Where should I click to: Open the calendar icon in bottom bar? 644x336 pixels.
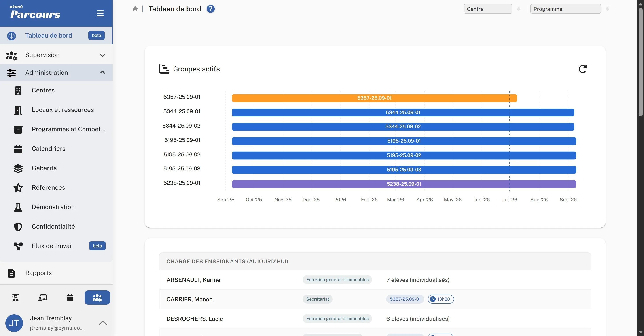click(70, 298)
